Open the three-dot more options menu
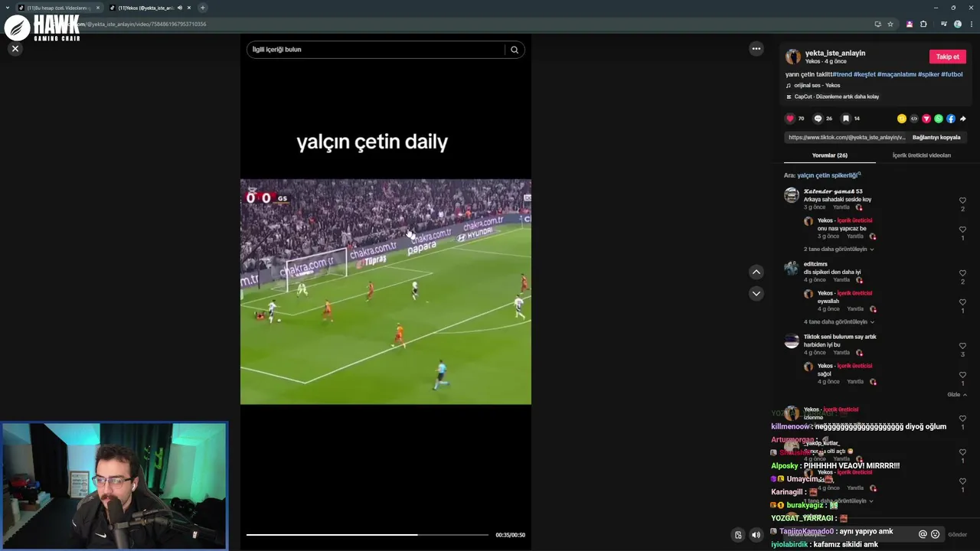Viewport: 980px width, 551px height. [x=756, y=48]
